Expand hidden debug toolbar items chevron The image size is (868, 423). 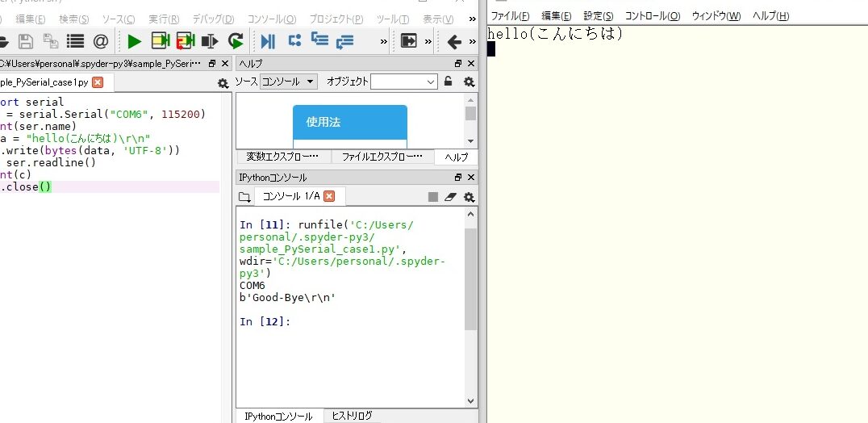coord(384,41)
